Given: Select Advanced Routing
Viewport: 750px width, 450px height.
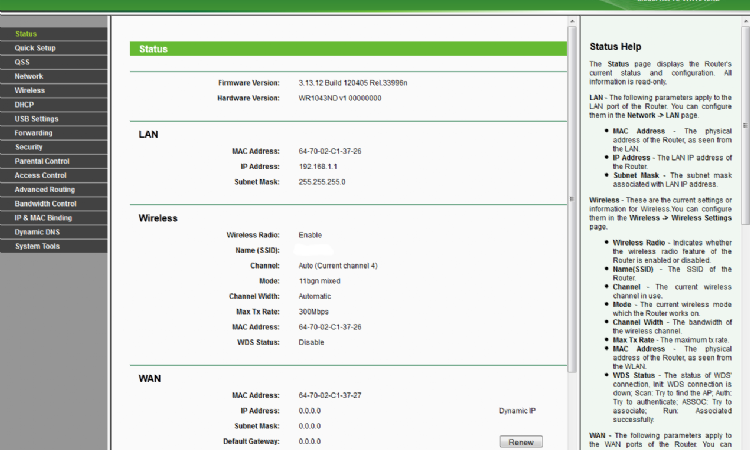Looking at the screenshot, I should [44, 189].
